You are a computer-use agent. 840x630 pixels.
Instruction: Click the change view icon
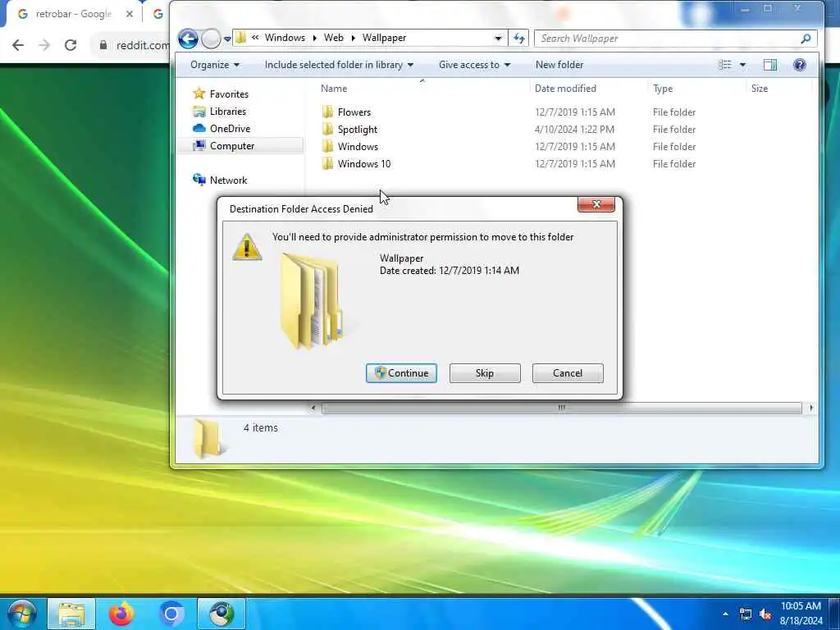click(725, 65)
